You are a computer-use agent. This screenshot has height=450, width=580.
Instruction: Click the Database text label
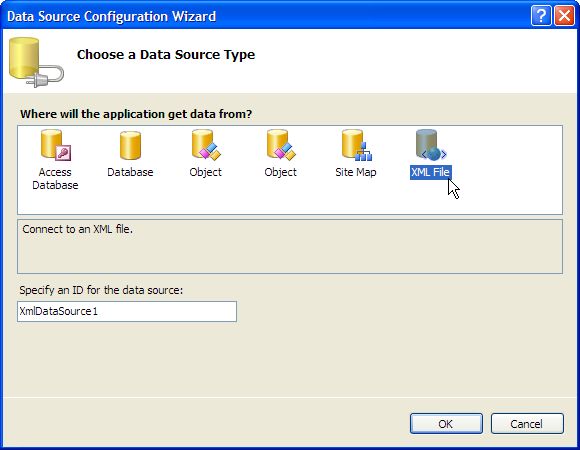[130, 172]
